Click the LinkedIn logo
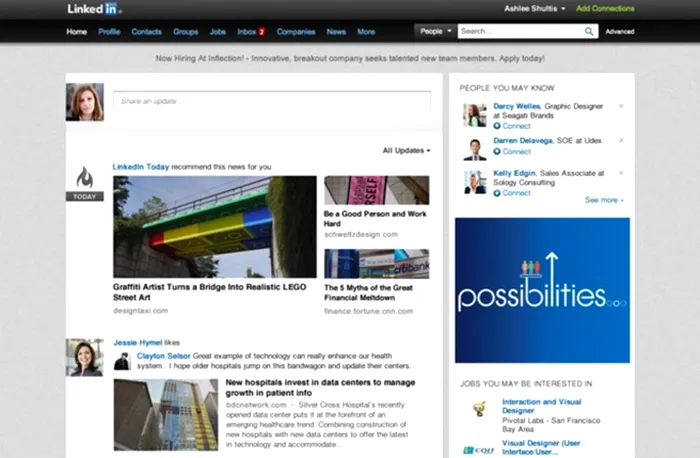 click(x=93, y=8)
